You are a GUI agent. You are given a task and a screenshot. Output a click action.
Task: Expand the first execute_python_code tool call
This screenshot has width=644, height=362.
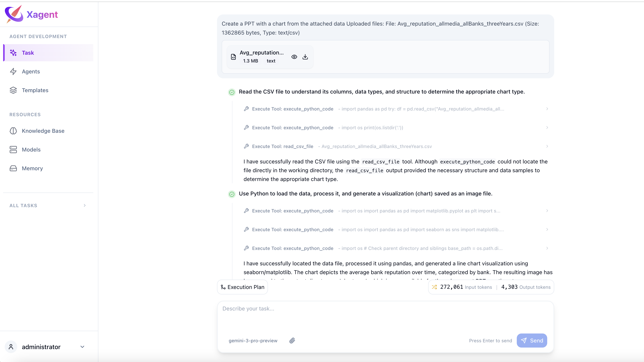[547, 109]
